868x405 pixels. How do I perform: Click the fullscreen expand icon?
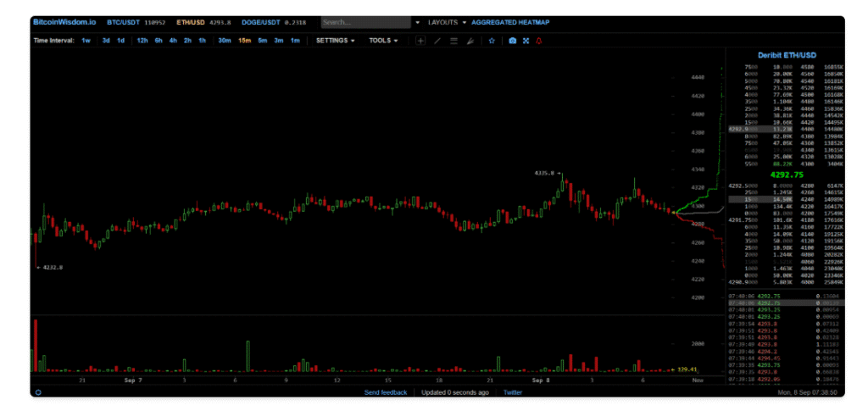pos(526,41)
